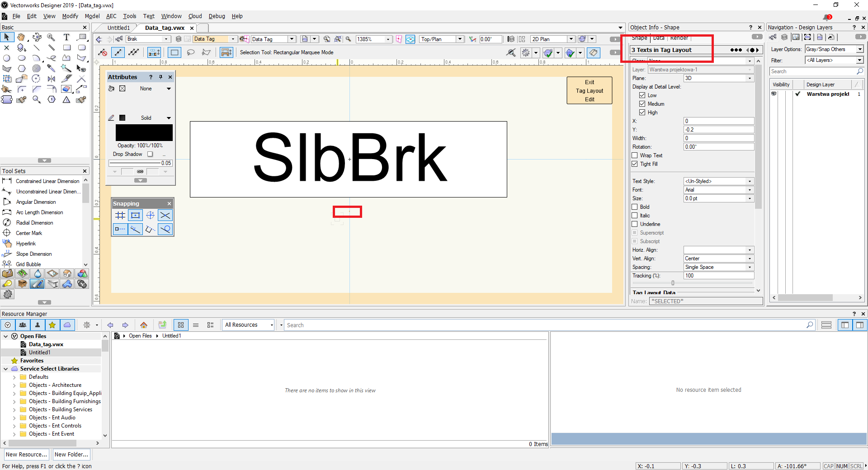The height and width of the screenshot is (470, 868).
Task: Open the Font dropdown showing Arial
Action: click(x=718, y=190)
